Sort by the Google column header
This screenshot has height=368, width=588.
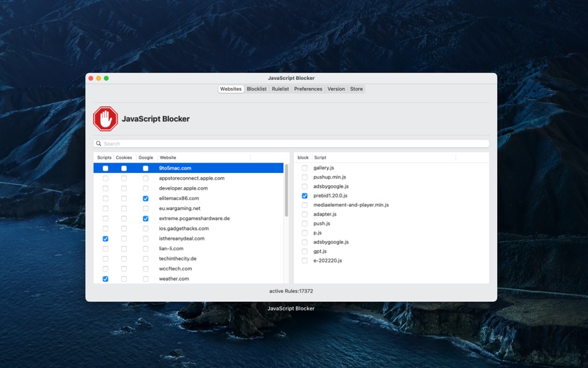tap(146, 158)
